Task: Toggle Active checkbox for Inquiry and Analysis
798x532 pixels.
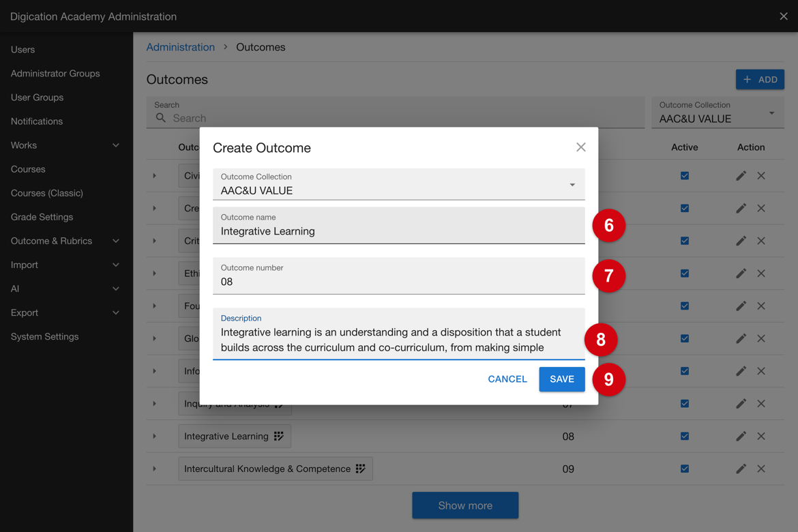Action: 685,404
